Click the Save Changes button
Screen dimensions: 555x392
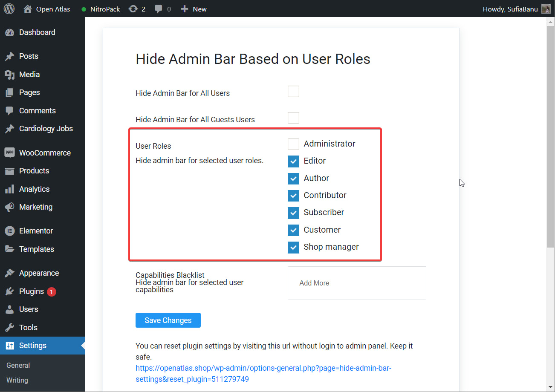[x=168, y=320]
